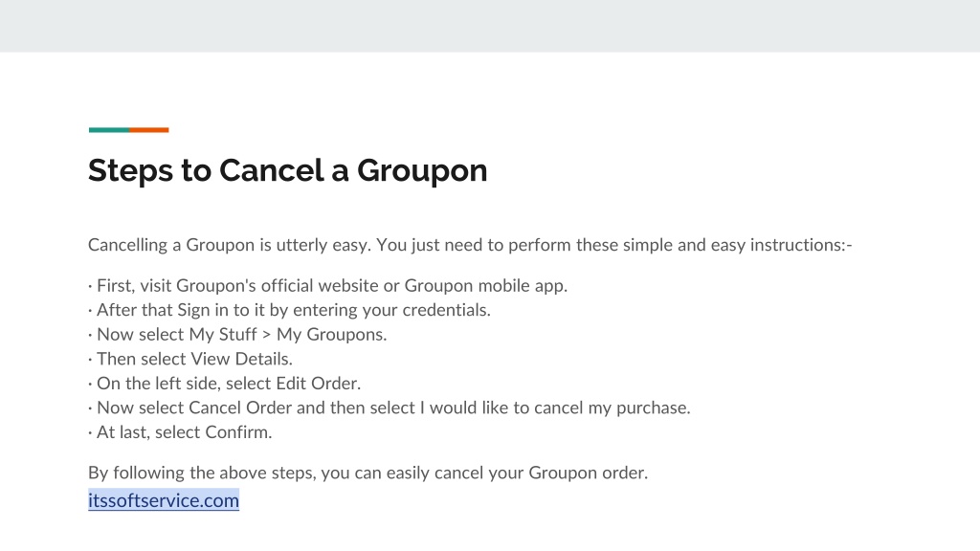
Task: Select the orange segment of the accent bar
Action: point(148,130)
